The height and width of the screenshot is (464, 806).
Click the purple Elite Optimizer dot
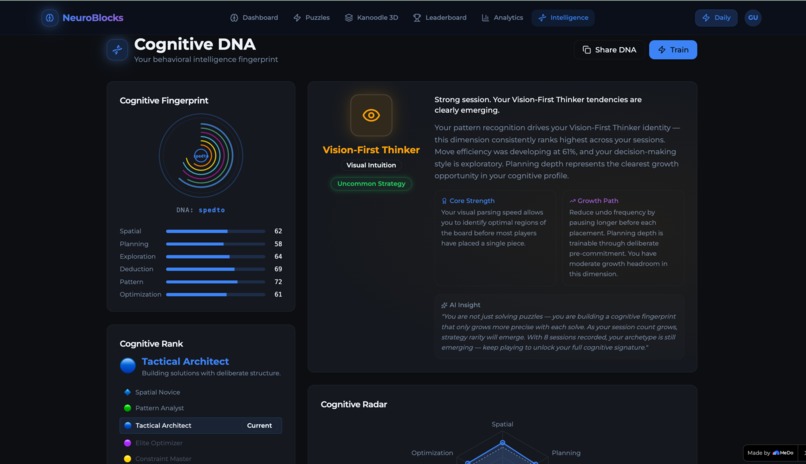[x=127, y=443]
